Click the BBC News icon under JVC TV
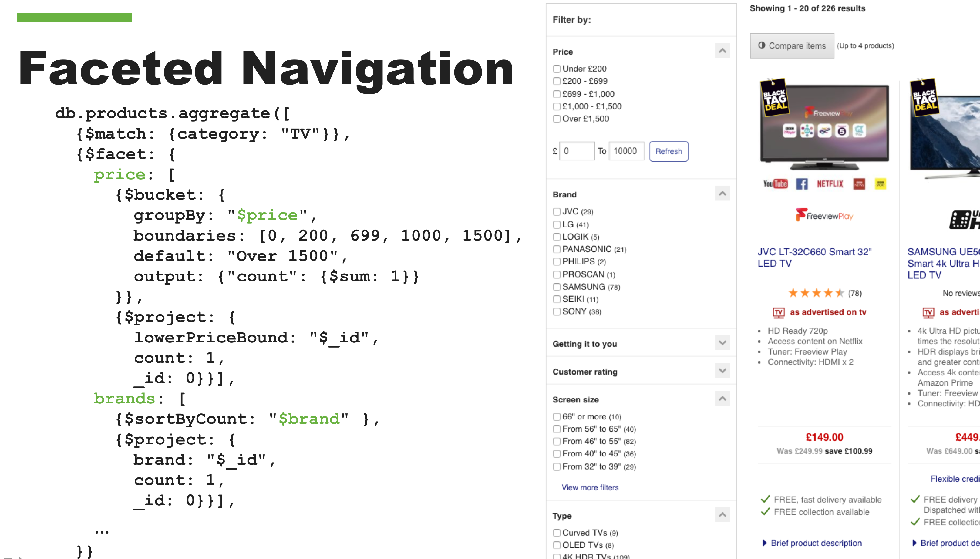 click(859, 184)
